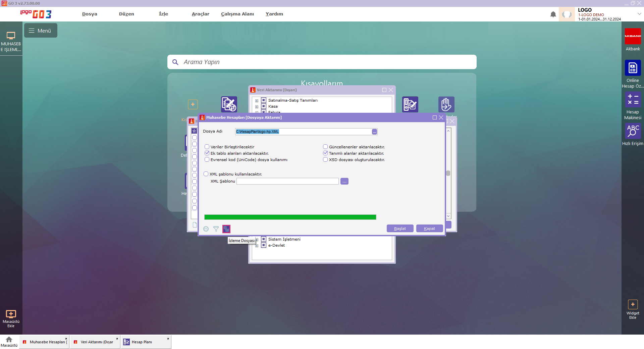The width and height of the screenshot is (644, 349).
Task: Open the Araçlar menu
Action: (200, 14)
